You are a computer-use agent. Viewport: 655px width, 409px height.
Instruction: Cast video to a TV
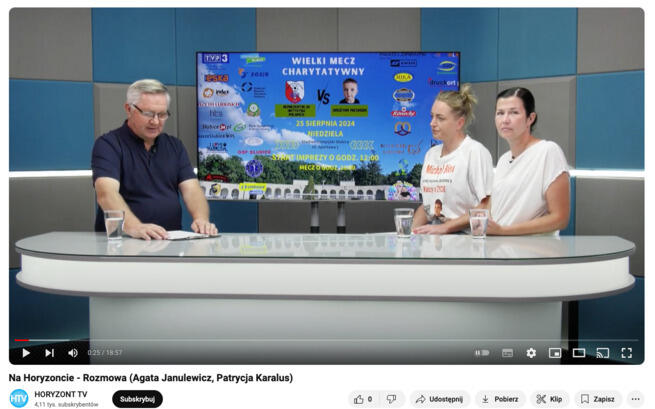[603, 353]
